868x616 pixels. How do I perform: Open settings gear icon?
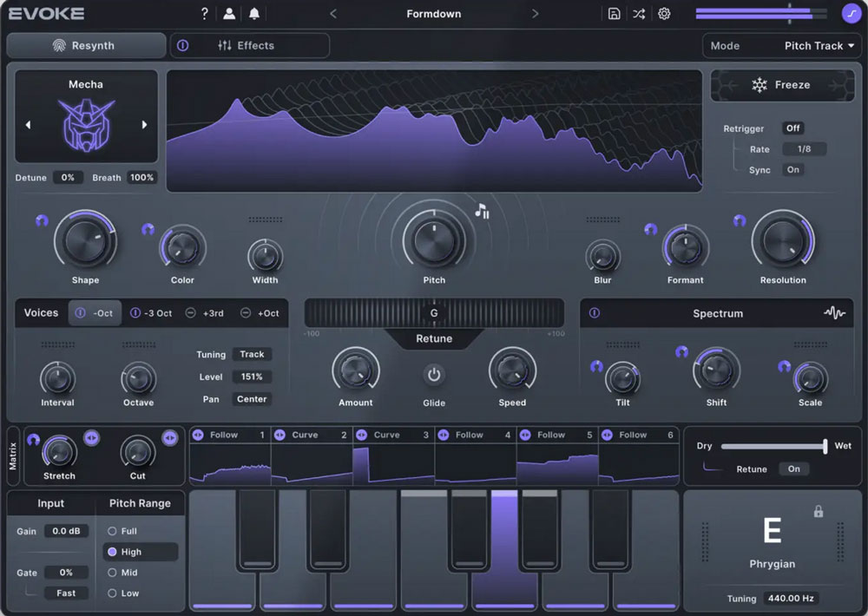(664, 14)
